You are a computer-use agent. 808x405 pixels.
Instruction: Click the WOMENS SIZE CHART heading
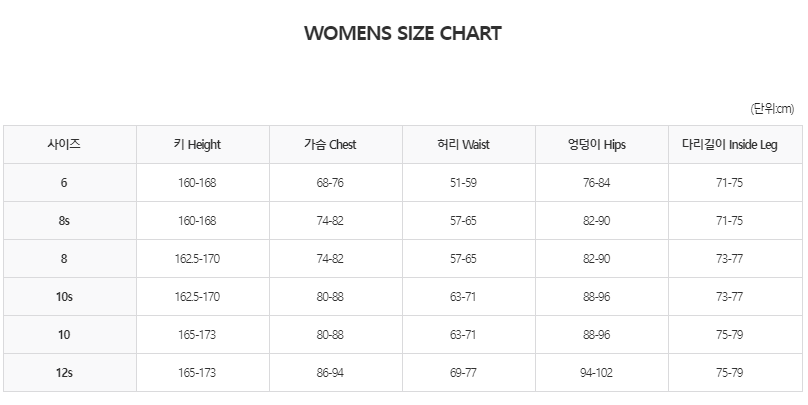tap(402, 33)
